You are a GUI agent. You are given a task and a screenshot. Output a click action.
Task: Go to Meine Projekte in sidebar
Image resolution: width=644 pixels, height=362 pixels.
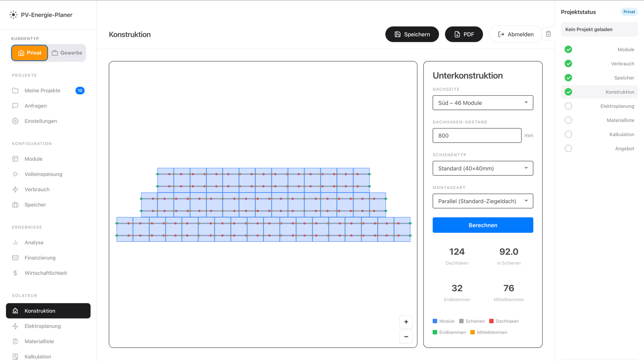pos(42,91)
